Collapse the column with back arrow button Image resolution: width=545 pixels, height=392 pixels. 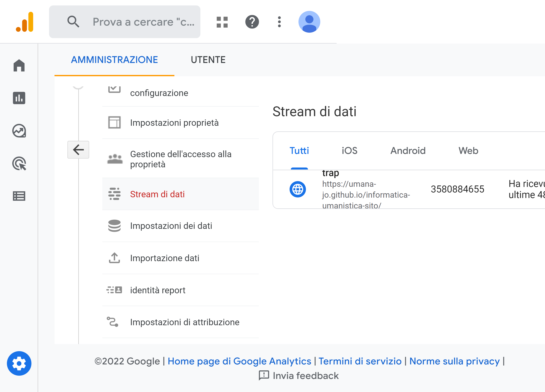coord(78,150)
